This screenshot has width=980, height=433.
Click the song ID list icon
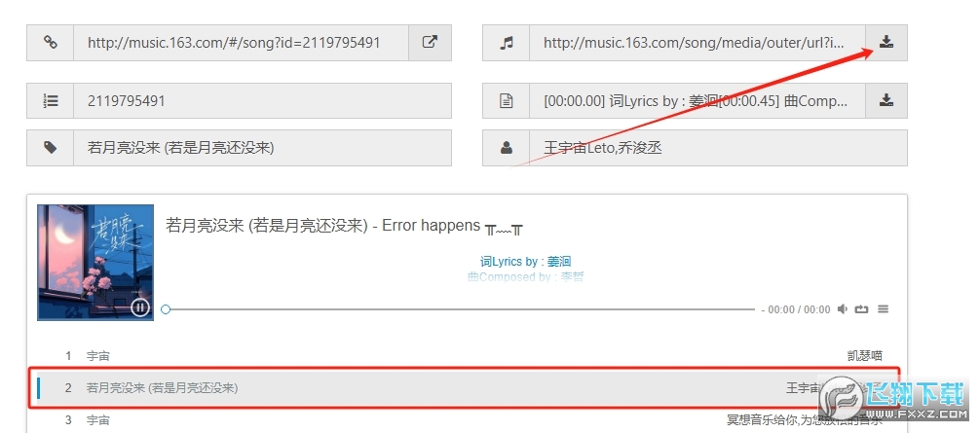tap(50, 100)
